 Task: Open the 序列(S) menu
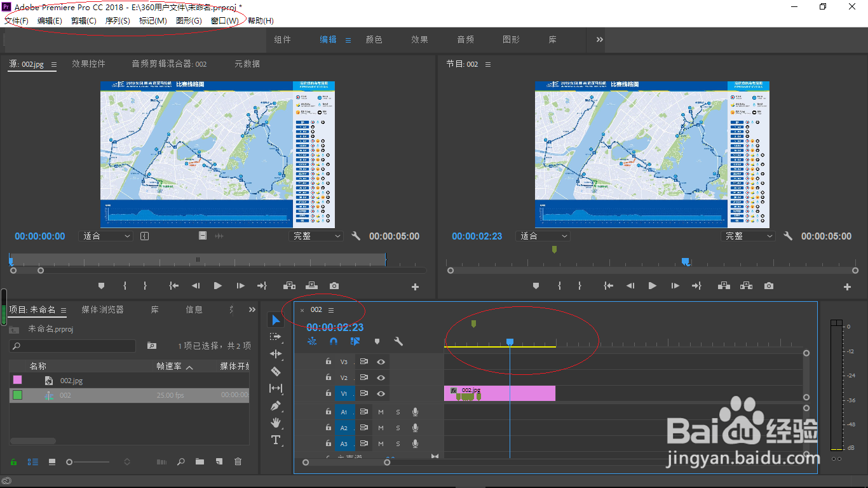coord(118,20)
